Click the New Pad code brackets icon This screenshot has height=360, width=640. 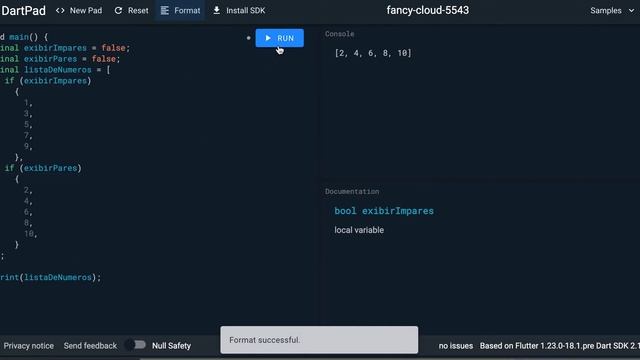pyautogui.click(x=60, y=11)
